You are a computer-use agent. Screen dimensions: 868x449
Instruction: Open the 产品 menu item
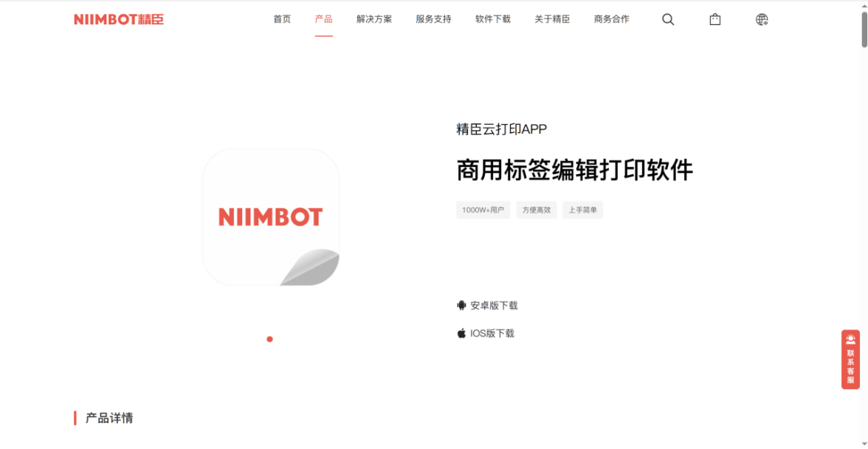pos(324,19)
